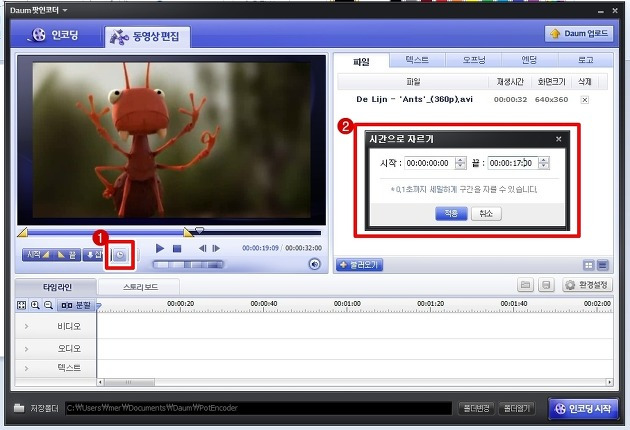
Task: Click the 폴더열기 button
Action: coord(516,408)
